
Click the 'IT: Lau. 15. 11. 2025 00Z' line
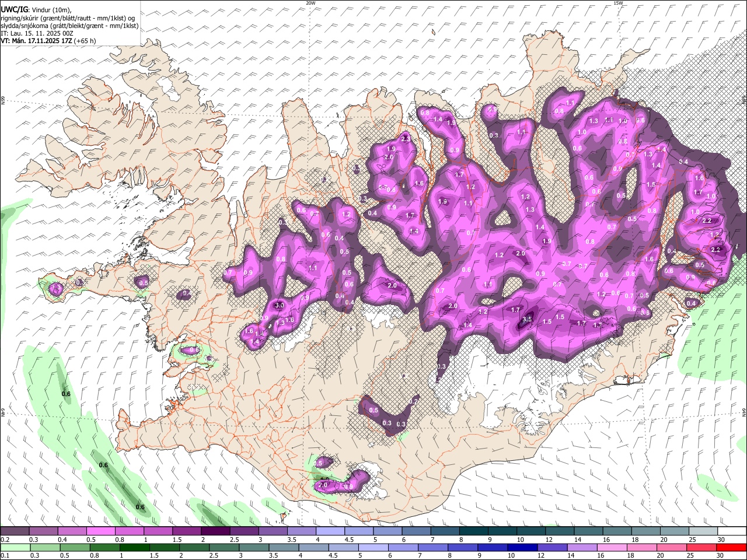(37, 33)
